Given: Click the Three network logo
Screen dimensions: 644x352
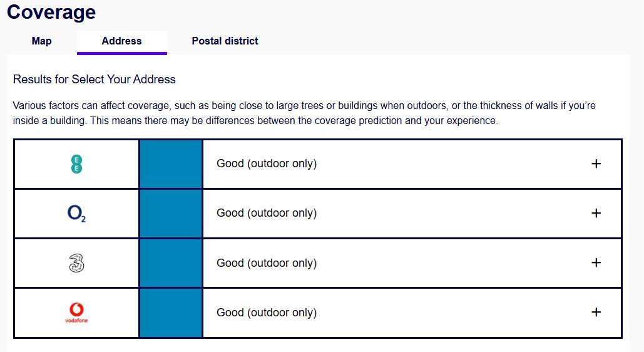Looking at the screenshot, I should click(76, 263).
